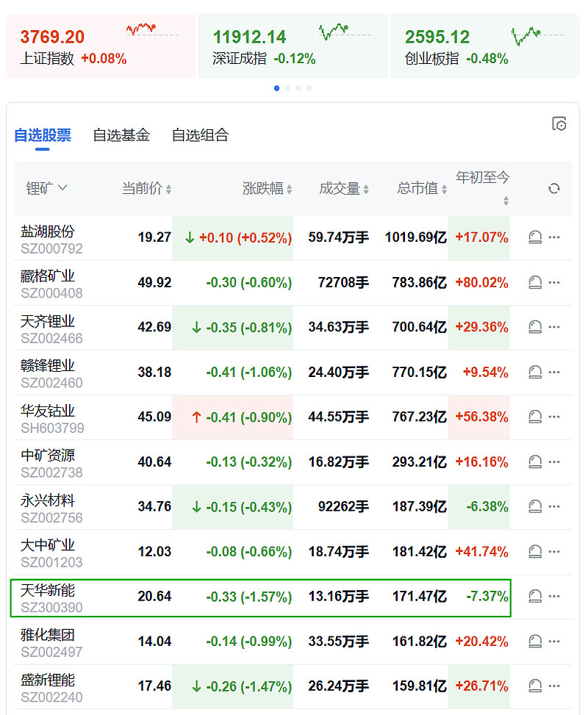Go to the fourth carousel page dot
The image size is (588, 715).
point(309,88)
